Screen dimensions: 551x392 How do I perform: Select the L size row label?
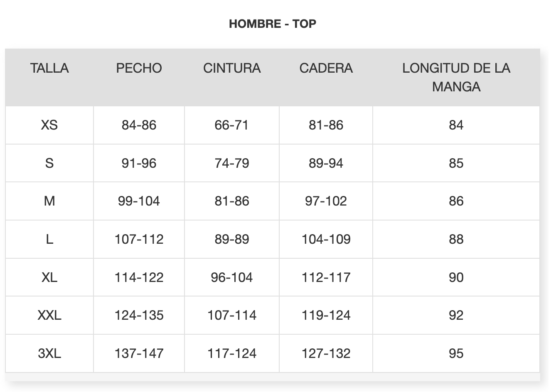click(49, 239)
